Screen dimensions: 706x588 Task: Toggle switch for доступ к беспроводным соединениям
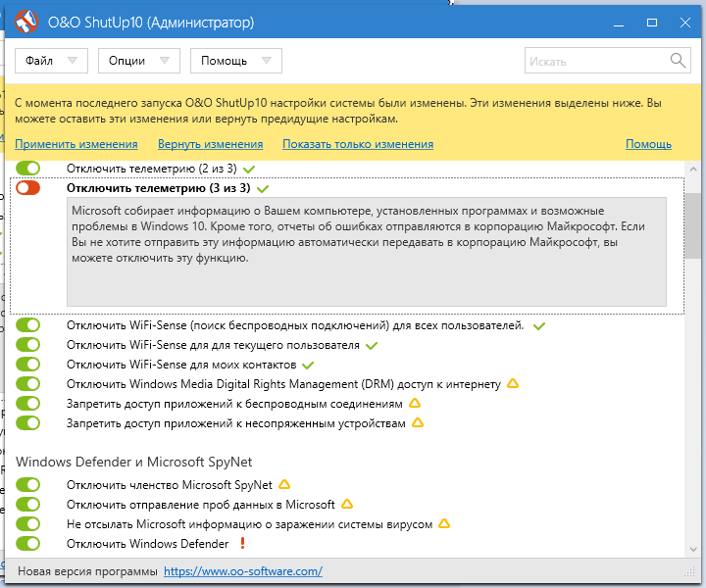[27, 403]
